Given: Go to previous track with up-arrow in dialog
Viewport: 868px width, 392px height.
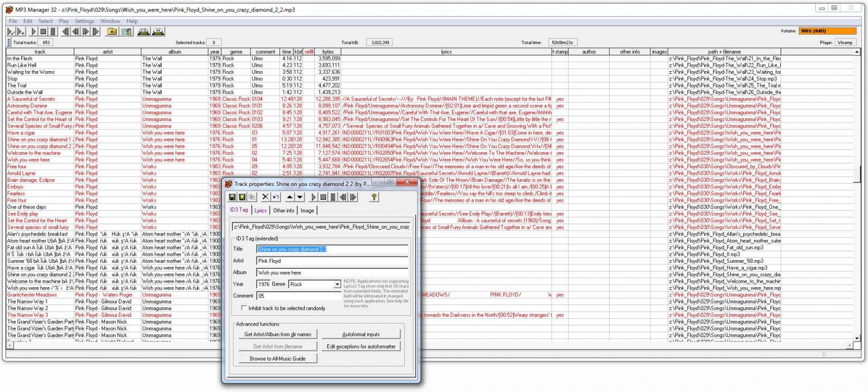Looking at the screenshot, I should pyautogui.click(x=290, y=197).
